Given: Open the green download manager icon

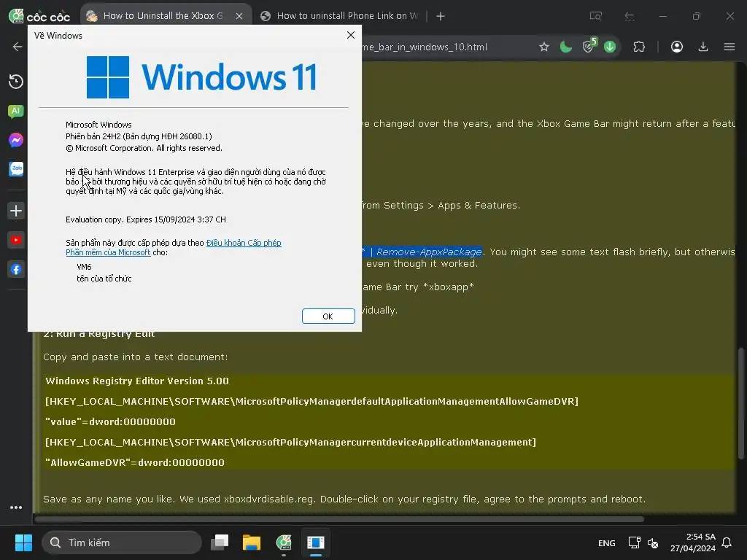Looking at the screenshot, I should pos(610,47).
